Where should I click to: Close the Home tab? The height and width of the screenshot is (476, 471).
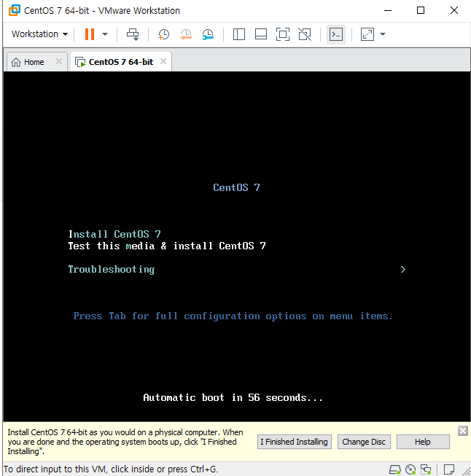pyautogui.click(x=59, y=62)
